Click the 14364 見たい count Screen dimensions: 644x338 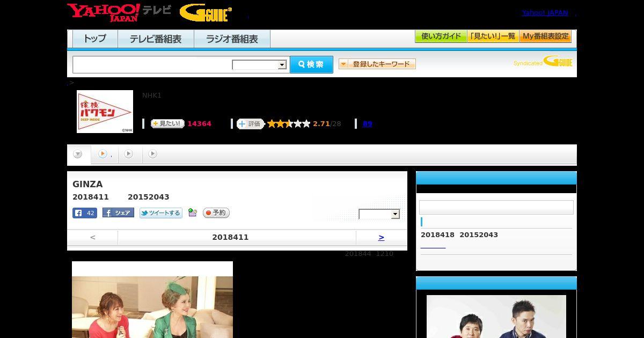click(199, 124)
